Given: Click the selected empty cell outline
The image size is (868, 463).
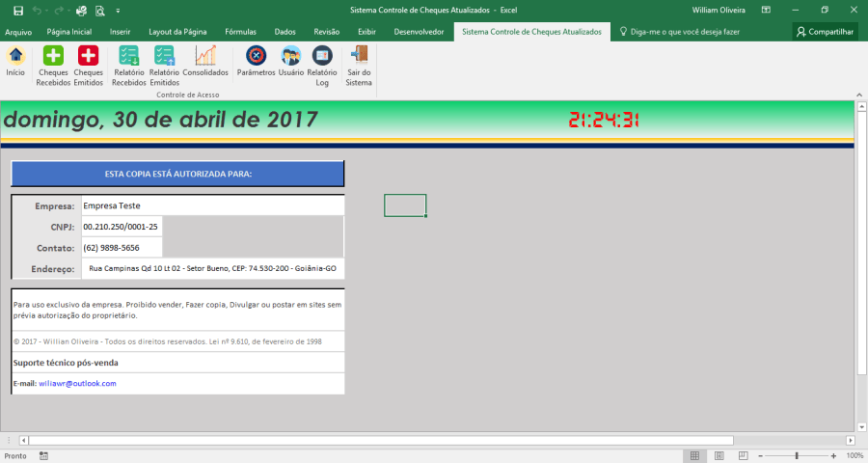Looking at the screenshot, I should pyautogui.click(x=405, y=205).
